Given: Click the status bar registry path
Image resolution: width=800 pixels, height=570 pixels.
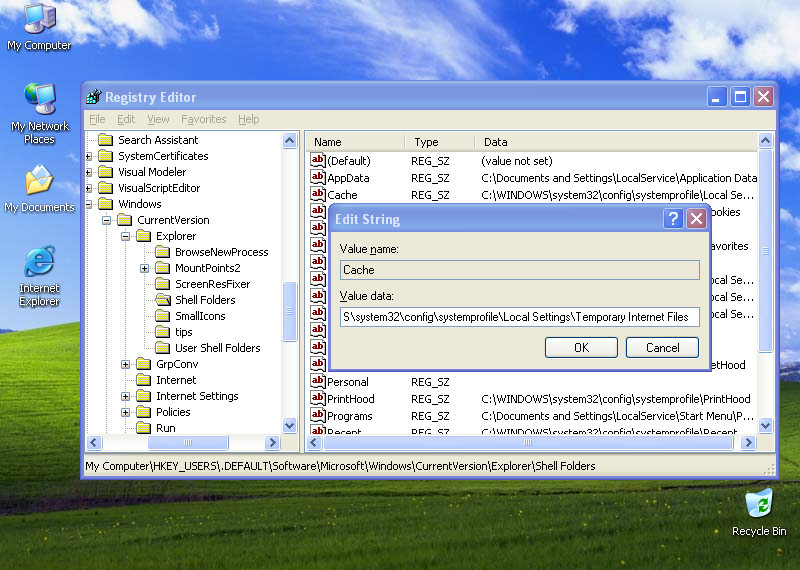Looking at the screenshot, I should (x=340, y=466).
